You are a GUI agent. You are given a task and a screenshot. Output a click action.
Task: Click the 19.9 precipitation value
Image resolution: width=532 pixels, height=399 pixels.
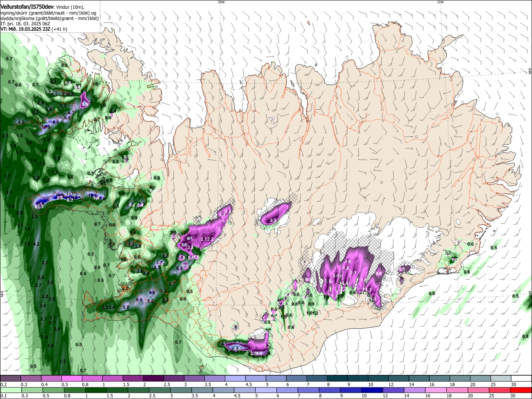click(46, 127)
